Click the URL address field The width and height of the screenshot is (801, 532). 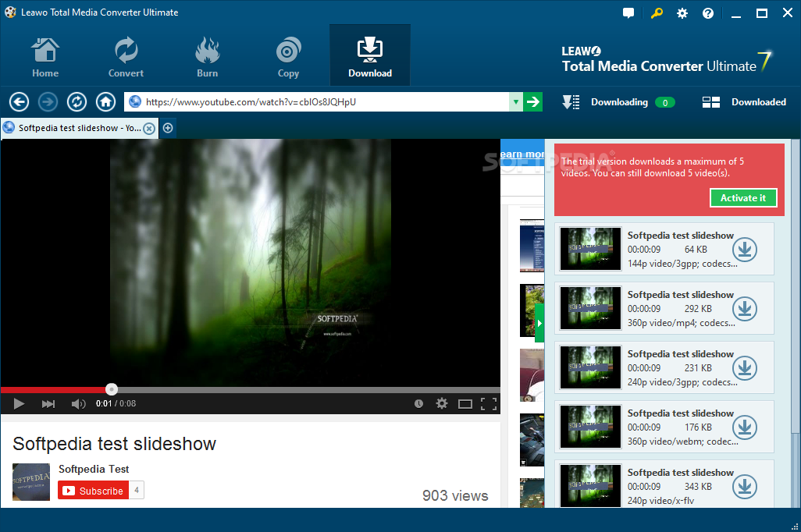coord(317,102)
